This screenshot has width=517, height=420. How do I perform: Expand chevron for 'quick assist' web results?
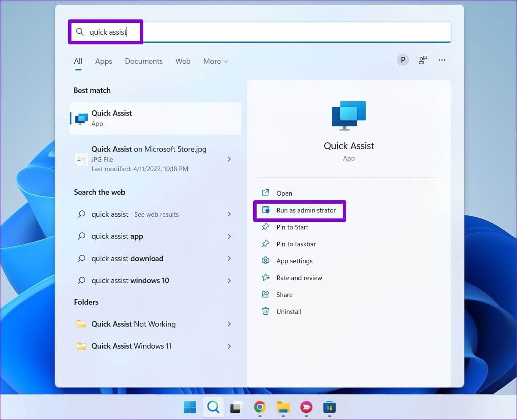(x=229, y=214)
